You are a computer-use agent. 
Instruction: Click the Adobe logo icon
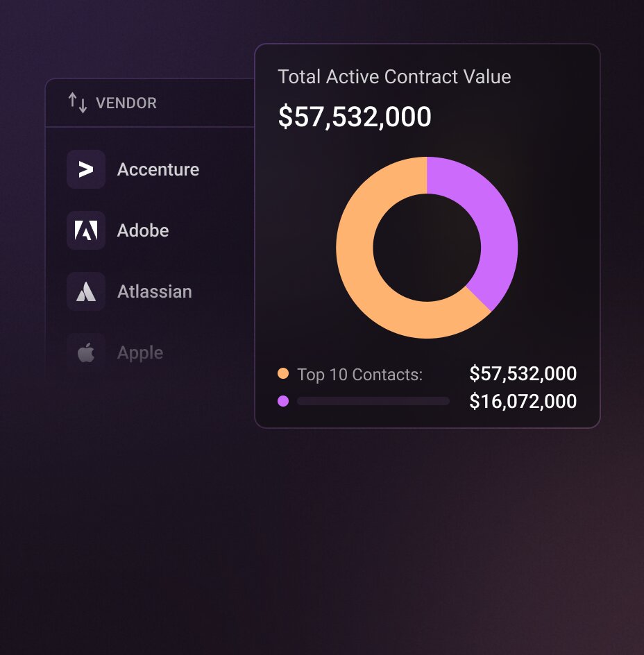click(x=86, y=230)
